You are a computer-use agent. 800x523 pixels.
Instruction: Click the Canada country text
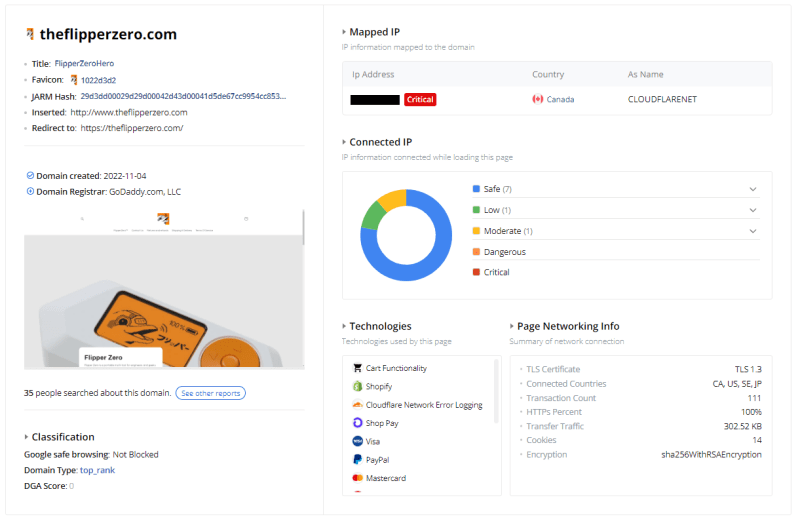(560, 99)
